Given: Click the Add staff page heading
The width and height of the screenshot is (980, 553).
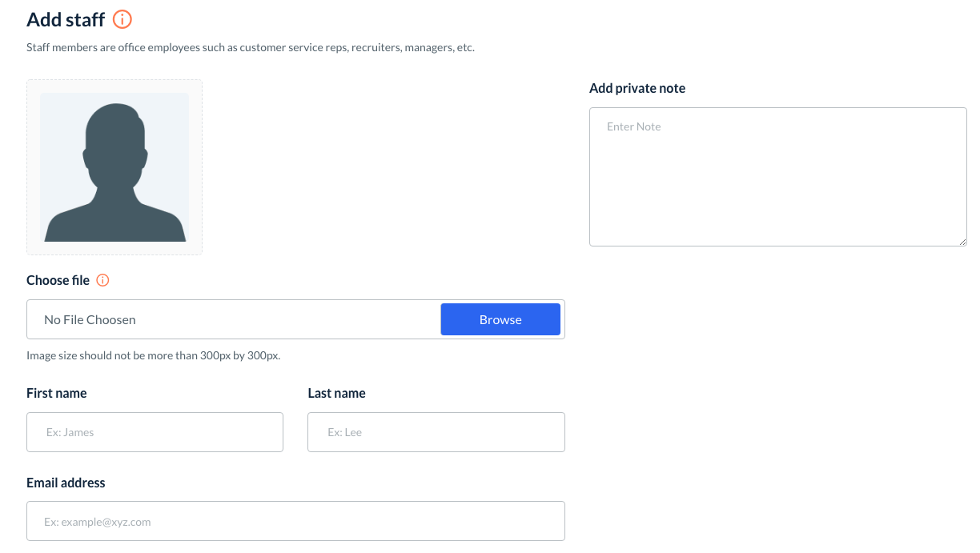Looking at the screenshot, I should tap(66, 19).
